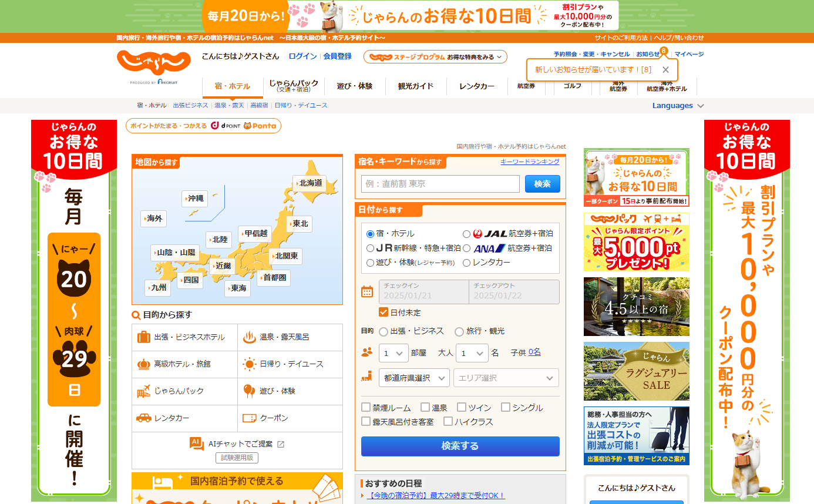Click the ログイン link
Image resolution: width=814 pixels, height=504 pixels.
point(302,56)
